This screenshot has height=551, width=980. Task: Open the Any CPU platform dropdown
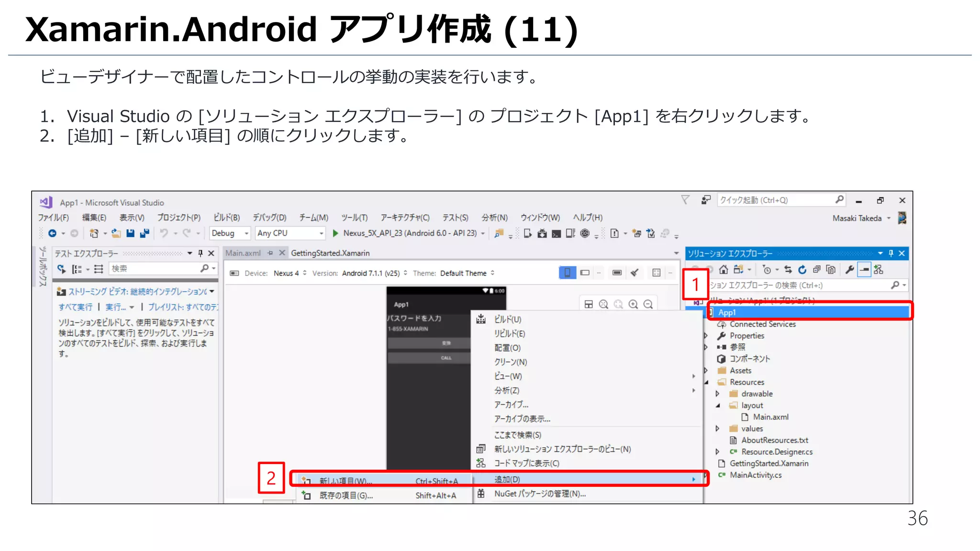[290, 233]
